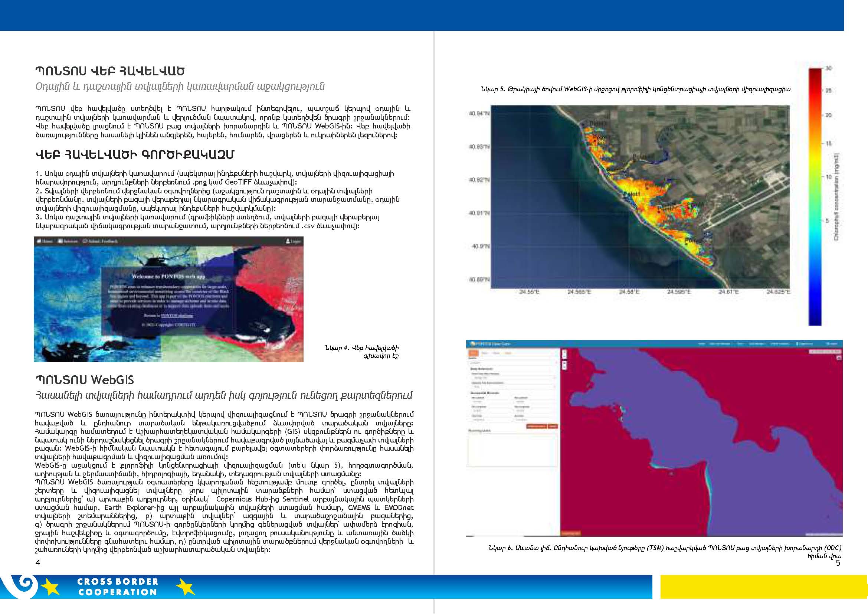Screen dimensions: 868x614
Task: Click the chlorophyll map of the Thracian Sea
Action: point(640,197)
